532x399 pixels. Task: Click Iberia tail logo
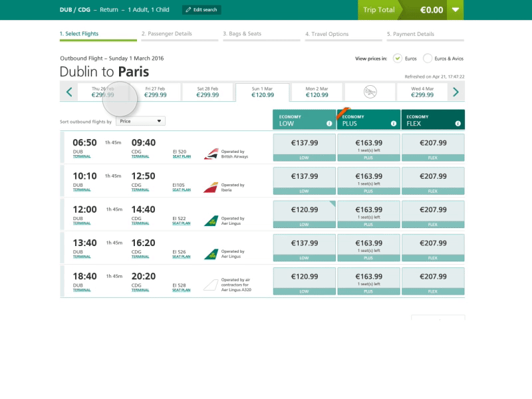210,188
